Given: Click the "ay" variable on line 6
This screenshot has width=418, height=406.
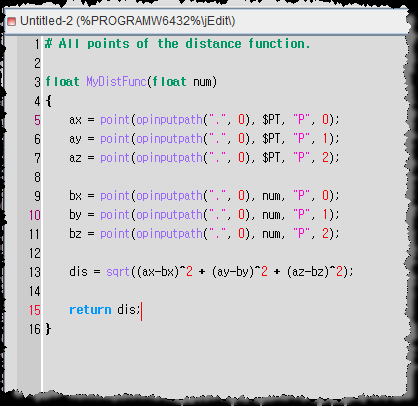Looking at the screenshot, I should point(75,139).
